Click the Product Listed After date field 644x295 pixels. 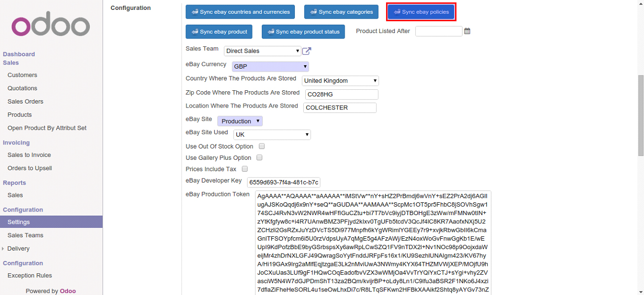[x=438, y=31]
